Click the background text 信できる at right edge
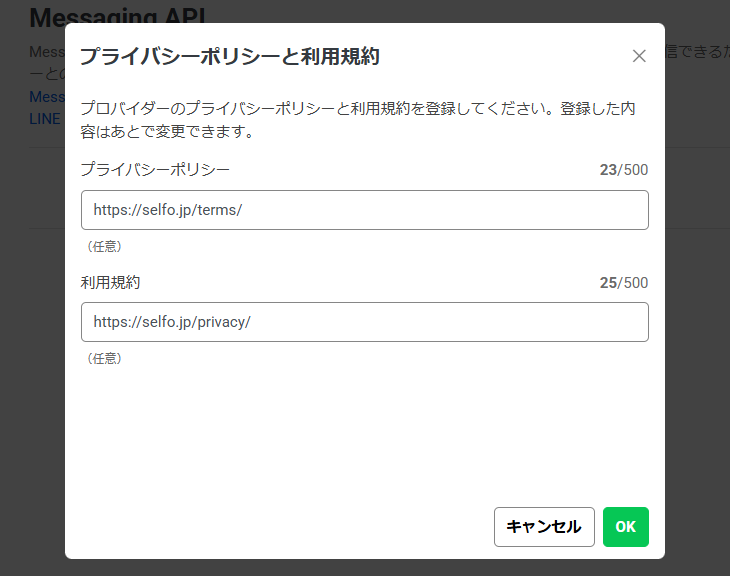 697,52
